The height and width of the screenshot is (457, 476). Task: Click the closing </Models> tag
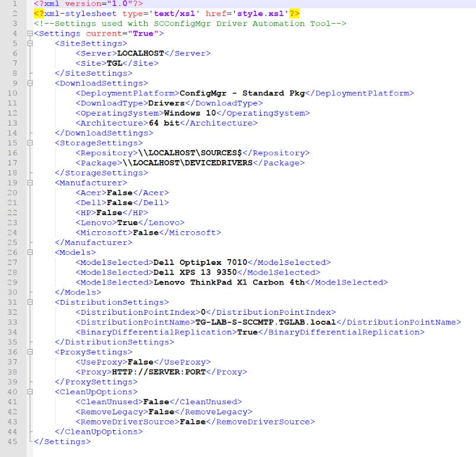coord(78,292)
